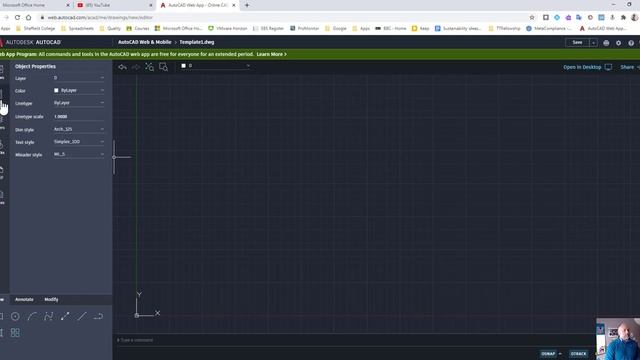The height and width of the screenshot is (360, 640).
Task: Click the browser bookmark star icon
Action: tap(532, 18)
